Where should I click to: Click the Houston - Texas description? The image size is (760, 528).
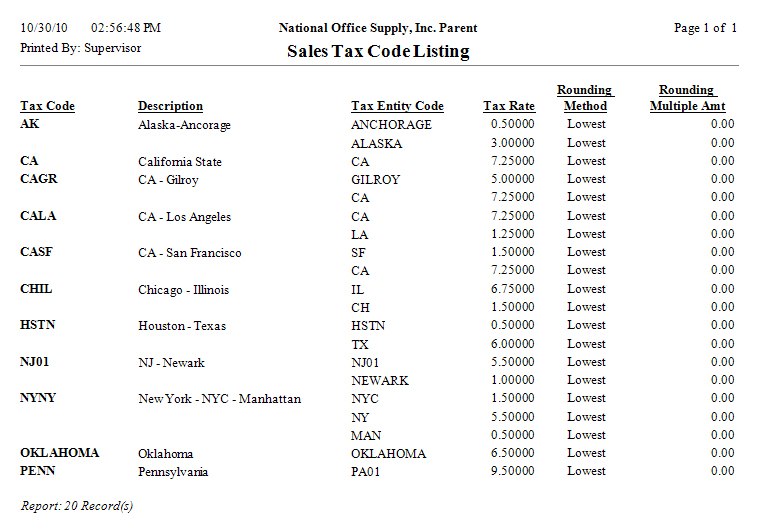coord(182,326)
